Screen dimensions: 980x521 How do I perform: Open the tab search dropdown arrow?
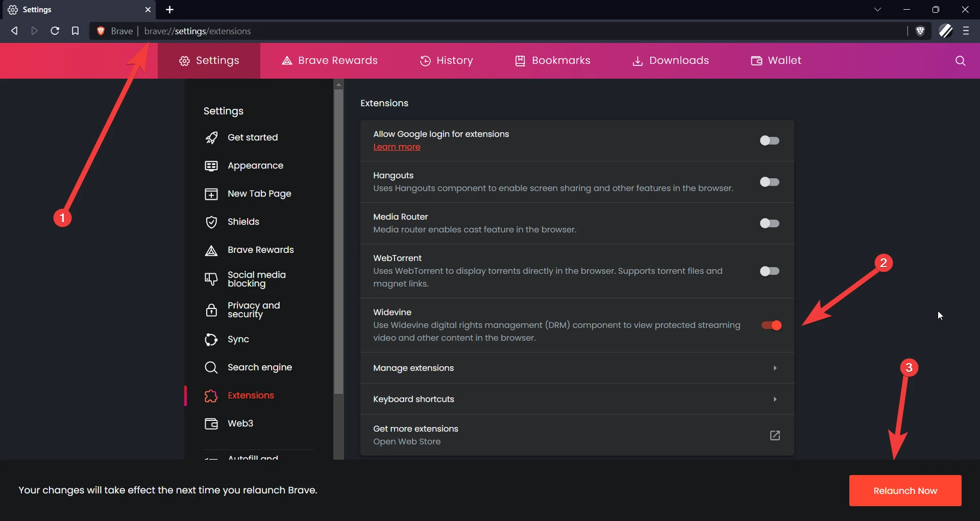[x=877, y=9]
